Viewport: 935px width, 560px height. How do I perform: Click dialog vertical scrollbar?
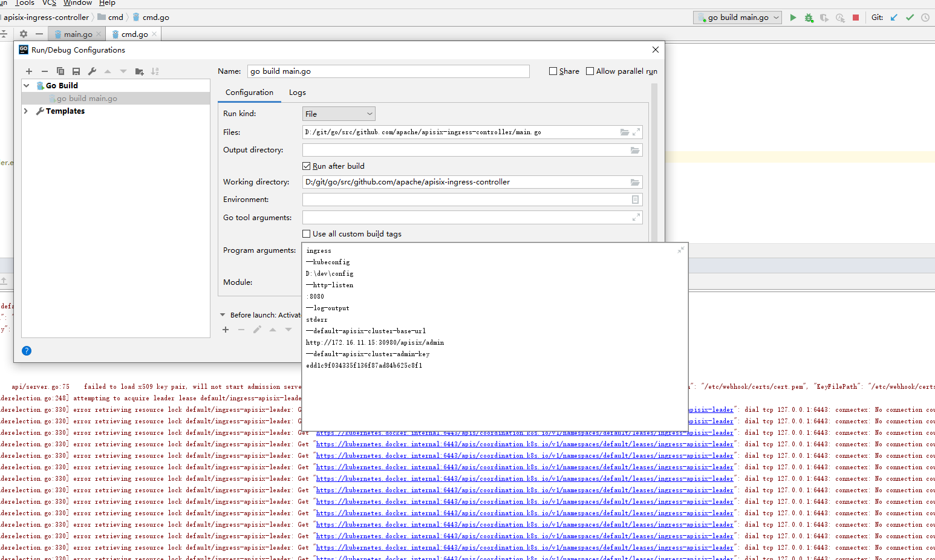(x=654, y=163)
